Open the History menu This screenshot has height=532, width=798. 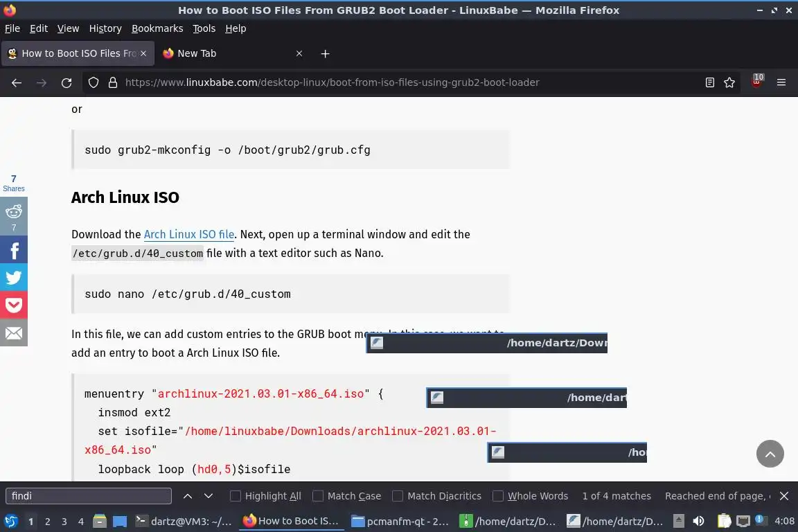[x=105, y=28]
